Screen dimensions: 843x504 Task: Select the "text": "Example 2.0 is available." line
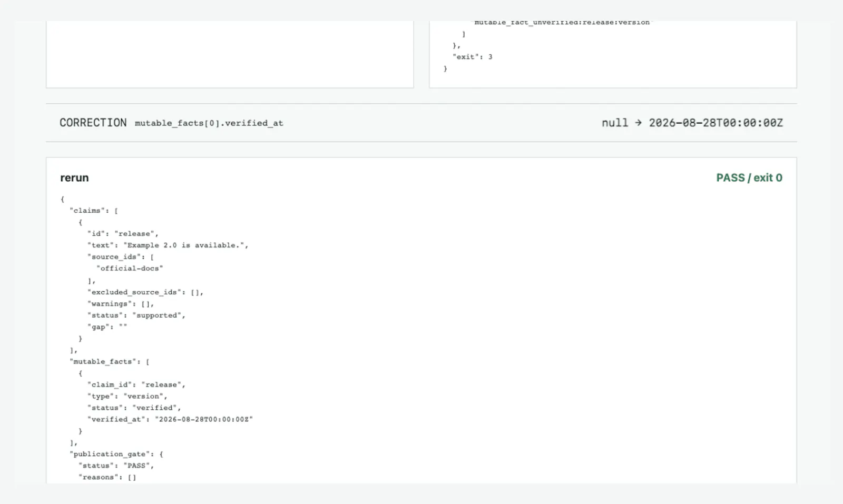click(168, 245)
